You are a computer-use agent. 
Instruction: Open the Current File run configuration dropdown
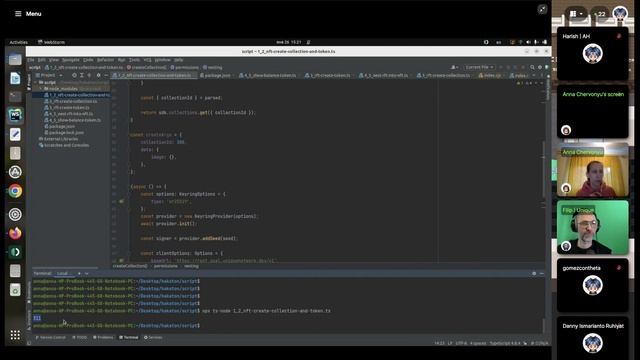tap(479, 67)
